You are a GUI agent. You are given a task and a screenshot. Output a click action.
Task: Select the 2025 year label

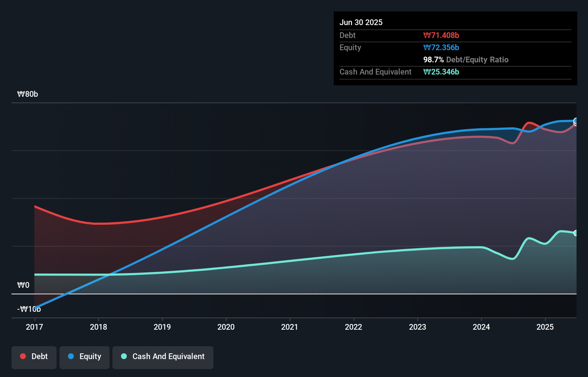coord(545,327)
